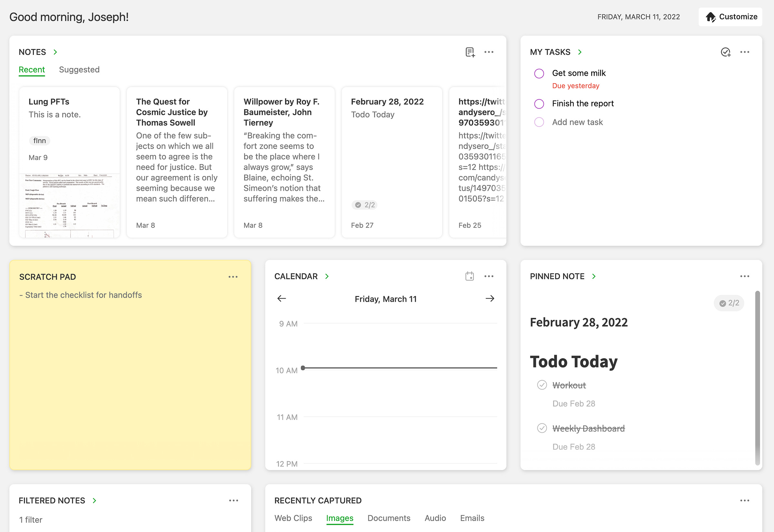Open the My Tasks more options menu
The width and height of the screenshot is (774, 532).
point(744,52)
